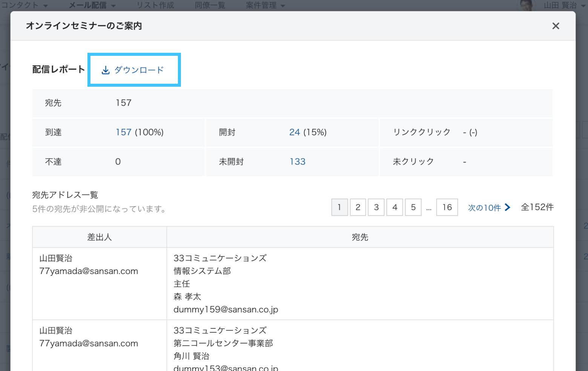Click the 差出人 column header
Image resolution: width=588 pixels, height=371 pixels.
click(100, 237)
